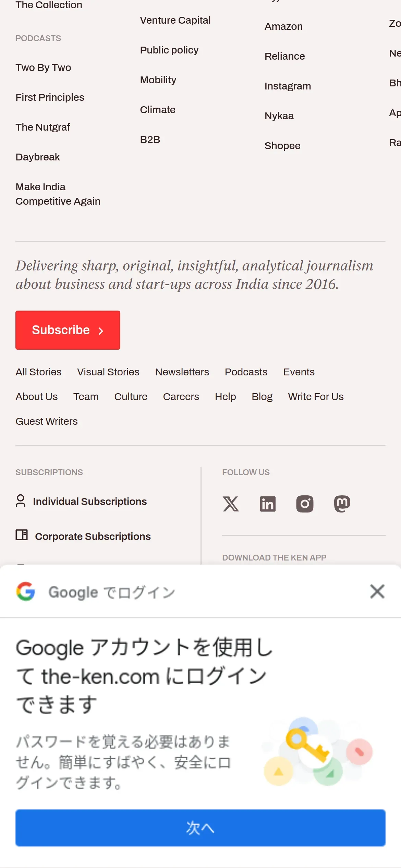
Task: Open the First Principles podcast
Action: tap(50, 97)
